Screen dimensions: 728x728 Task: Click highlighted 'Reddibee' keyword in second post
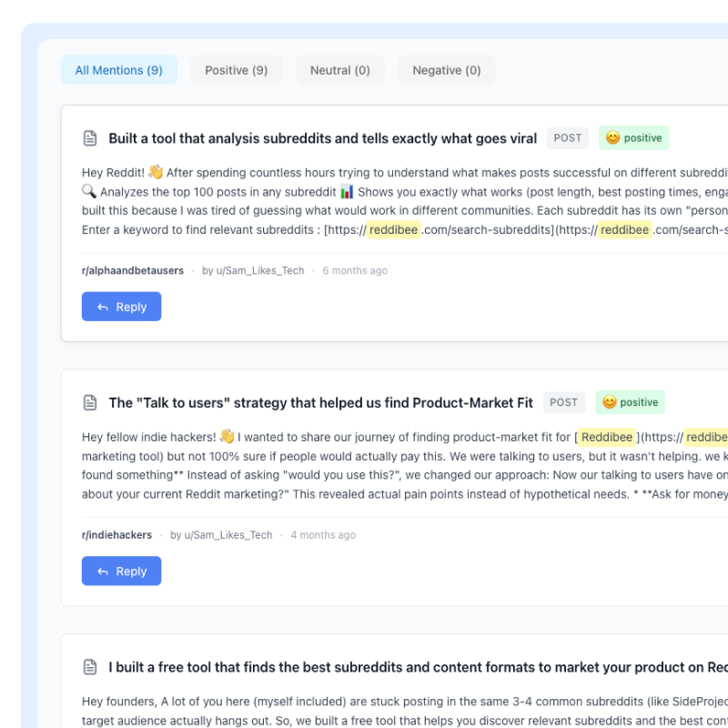[606, 437]
